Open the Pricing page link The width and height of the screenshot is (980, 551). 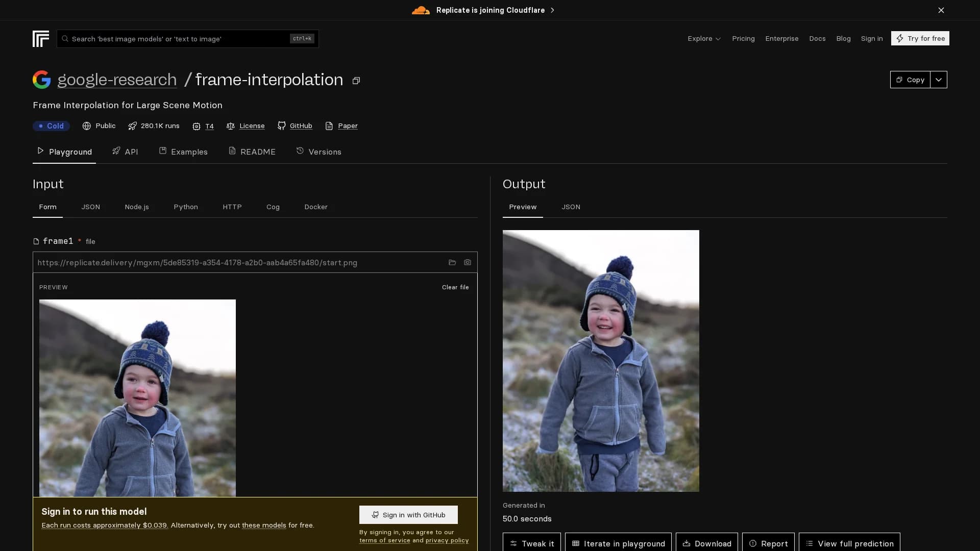(743, 39)
